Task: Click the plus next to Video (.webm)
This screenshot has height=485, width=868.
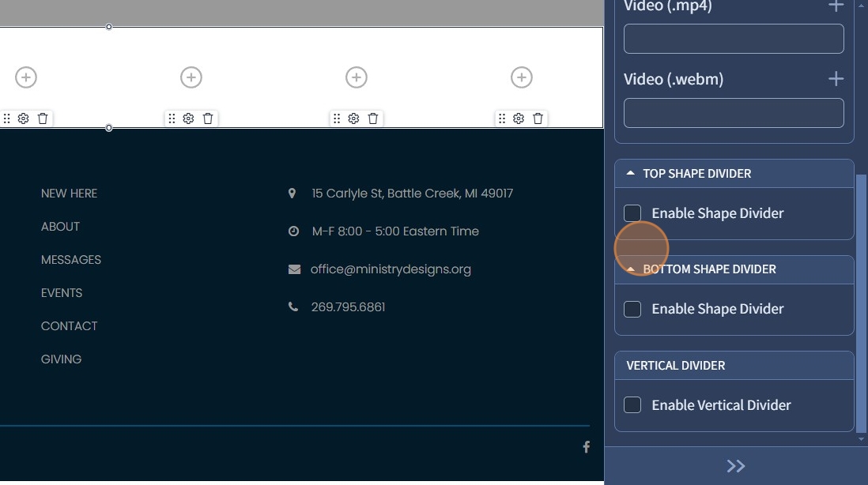Action: (x=836, y=79)
